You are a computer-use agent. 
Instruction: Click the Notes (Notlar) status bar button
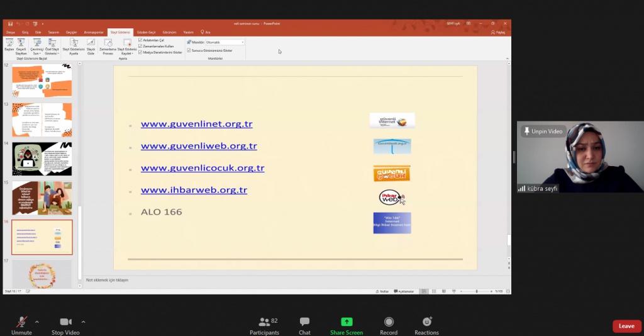point(382,291)
